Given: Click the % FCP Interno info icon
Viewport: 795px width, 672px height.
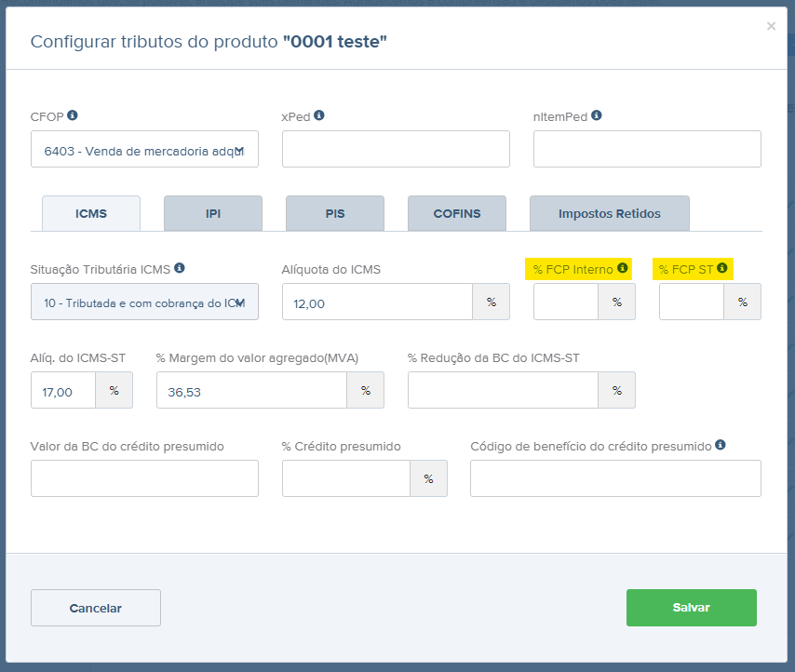Looking at the screenshot, I should point(623,269).
